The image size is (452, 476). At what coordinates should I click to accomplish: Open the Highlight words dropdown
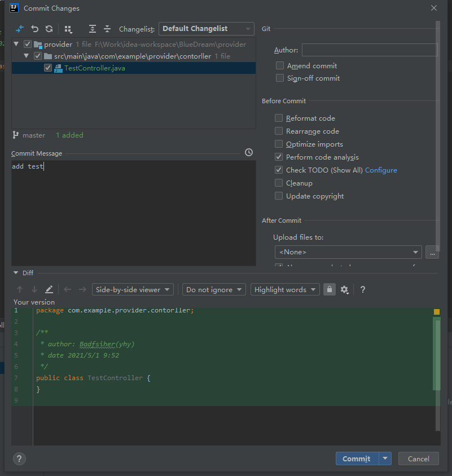(x=285, y=290)
